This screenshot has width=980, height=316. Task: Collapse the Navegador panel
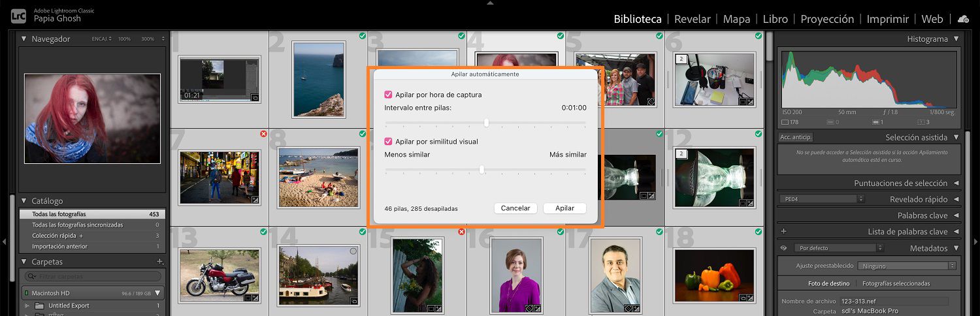pyautogui.click(x=24, y=39)
